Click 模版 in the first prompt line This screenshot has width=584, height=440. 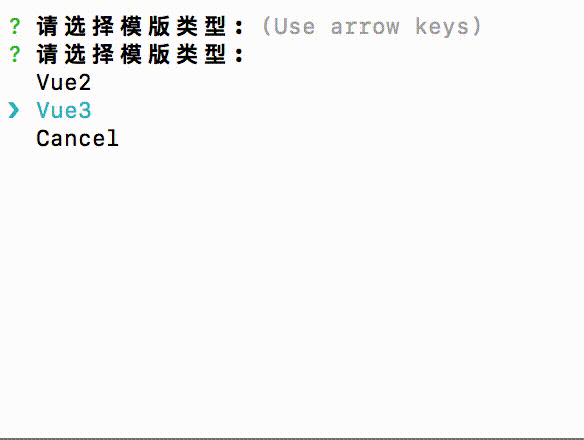[145, 26]
